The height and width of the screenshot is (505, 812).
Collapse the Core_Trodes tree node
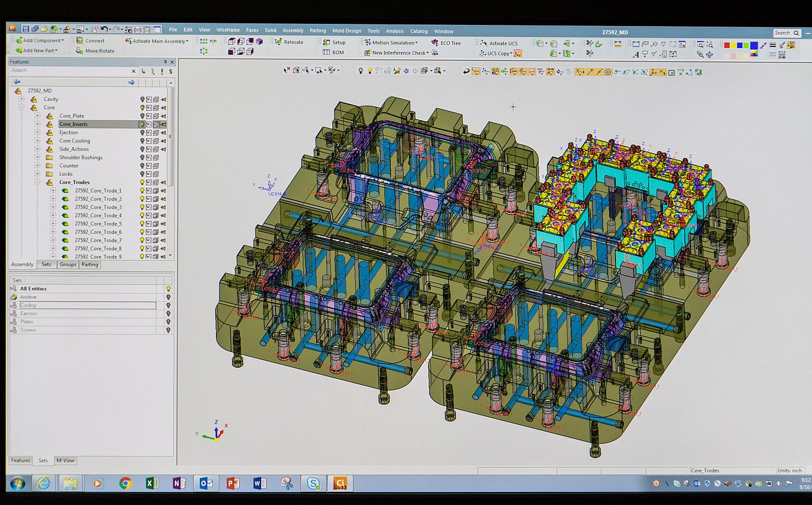tap(37, 182)
